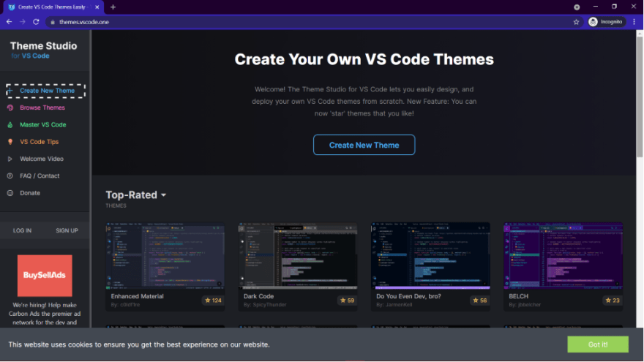
Task: Close the Create VS Code Themes tab
Action: (x=97, y=7)
